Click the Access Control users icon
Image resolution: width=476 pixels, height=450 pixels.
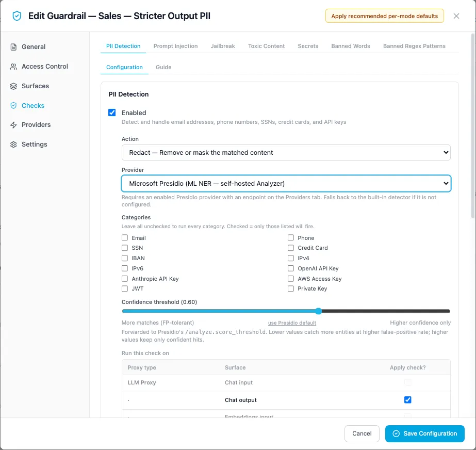point(13,67)
